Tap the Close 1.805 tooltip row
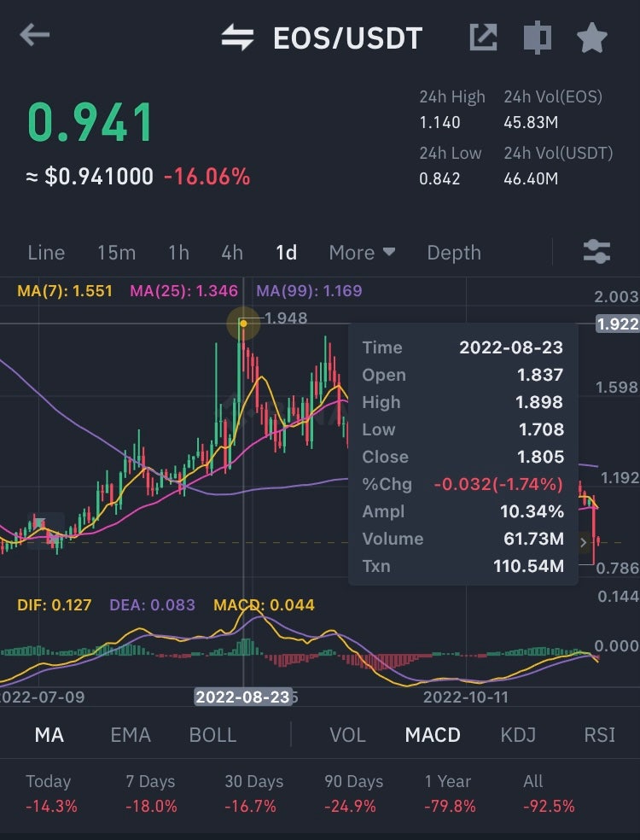640x840 pixels. [463, 457]
